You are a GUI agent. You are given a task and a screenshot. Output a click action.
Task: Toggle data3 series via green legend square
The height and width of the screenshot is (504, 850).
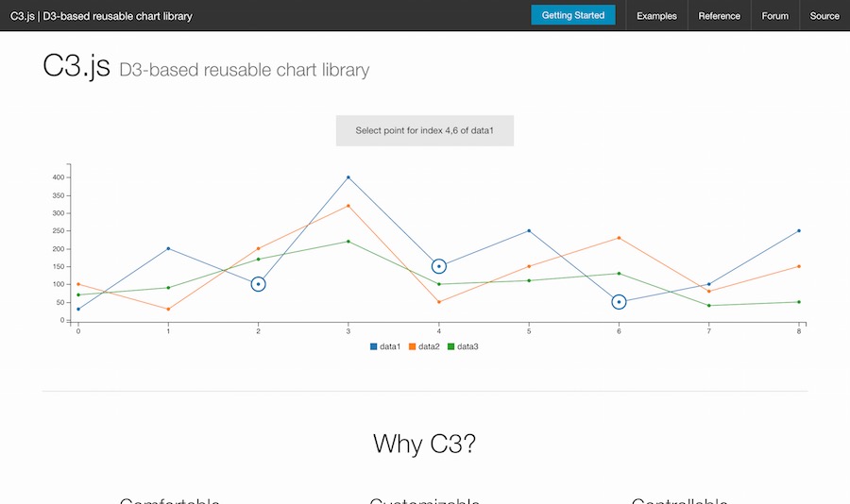[451, 346]
